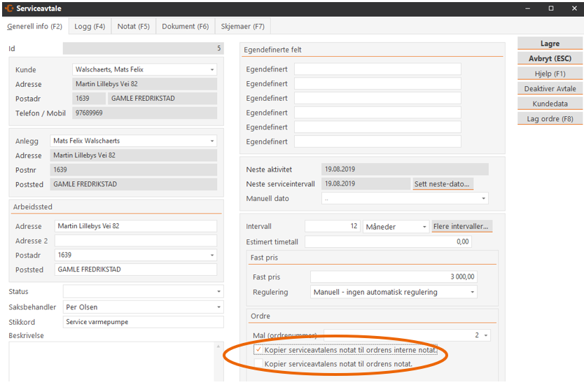Click the Serviceavtale app icon in title bar
The height and width of the screenshot is (392, 584).
pos(9,8)
